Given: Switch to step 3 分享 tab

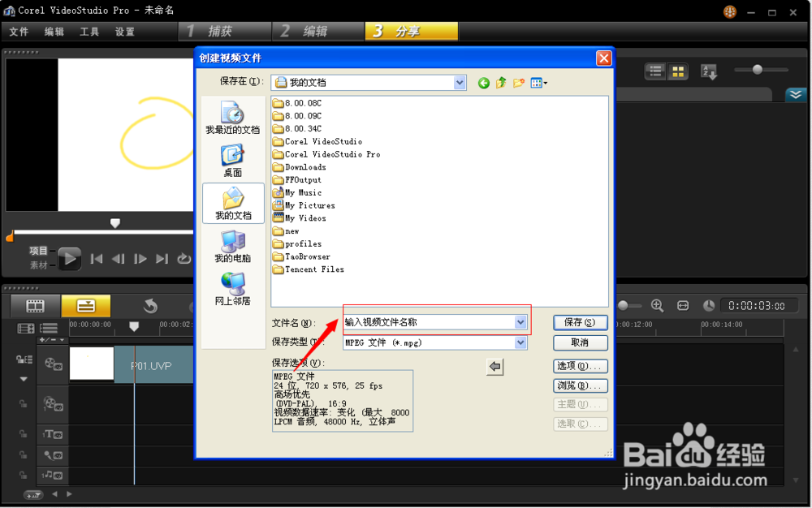Looking at the screenshot, I should pyautogui.click(x=412, y=31).
